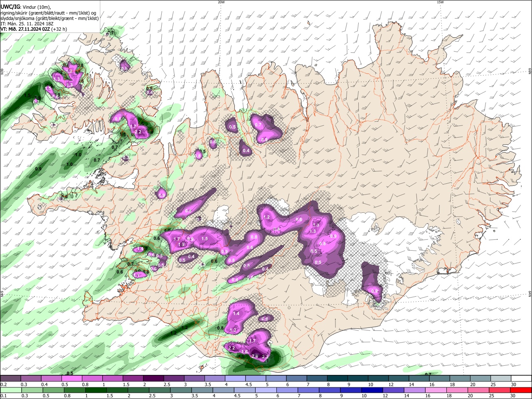Pick the dark teal 9 swatch in snow scale
Screen dimensions: 532x399
(358, 378)
